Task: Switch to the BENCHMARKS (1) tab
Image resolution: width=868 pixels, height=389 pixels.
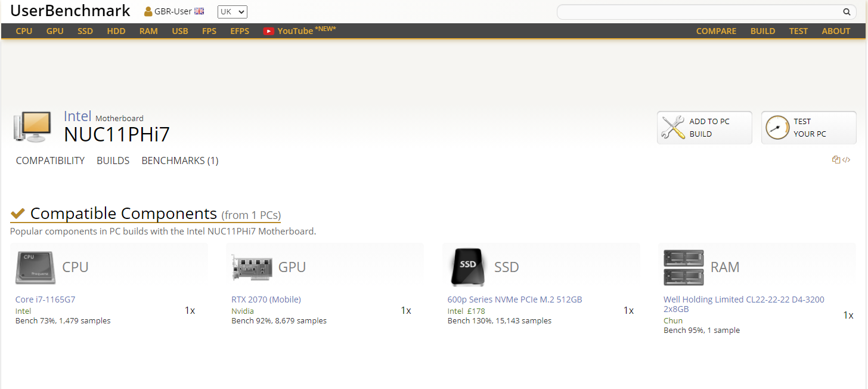Action: point(180,160)
